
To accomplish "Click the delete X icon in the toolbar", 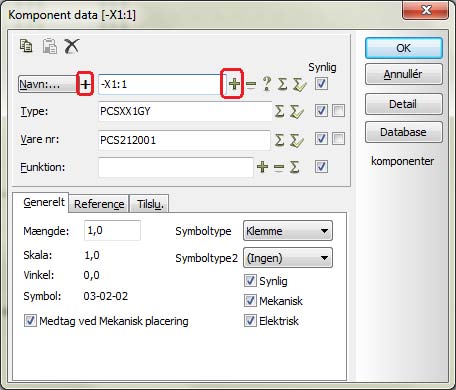I will (x=72, y=46).
